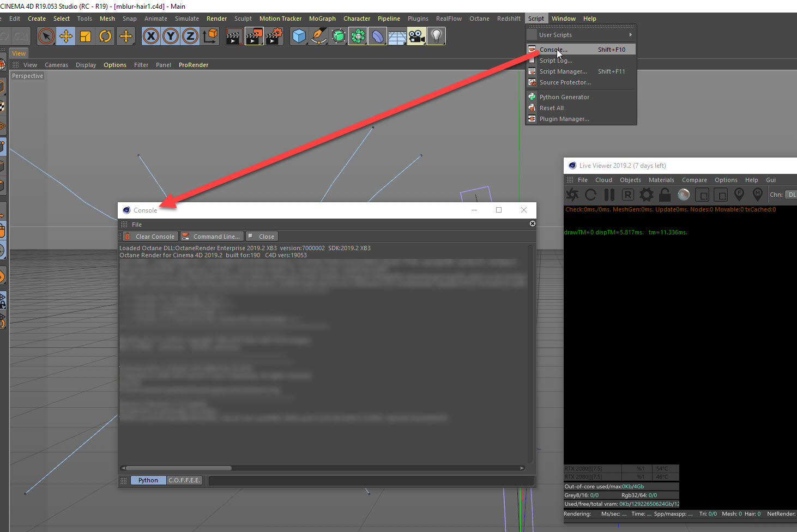Activate the Move tool in the toolbar
The image size is (797, 532).
(66, 37)
